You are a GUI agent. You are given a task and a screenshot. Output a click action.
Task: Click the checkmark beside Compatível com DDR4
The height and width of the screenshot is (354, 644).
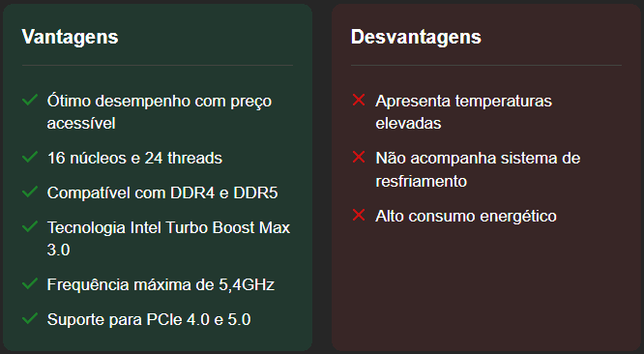point(30,192)
